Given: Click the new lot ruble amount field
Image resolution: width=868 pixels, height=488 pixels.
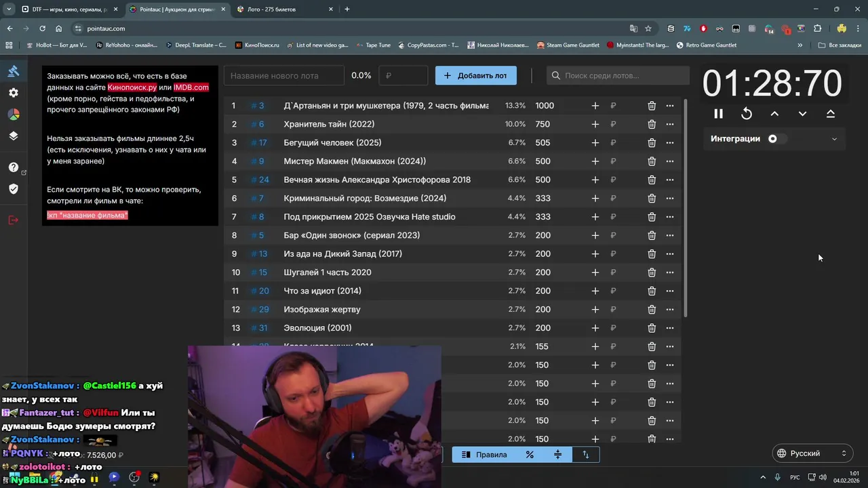Looking at the screenshot, I should coord(403,75).
